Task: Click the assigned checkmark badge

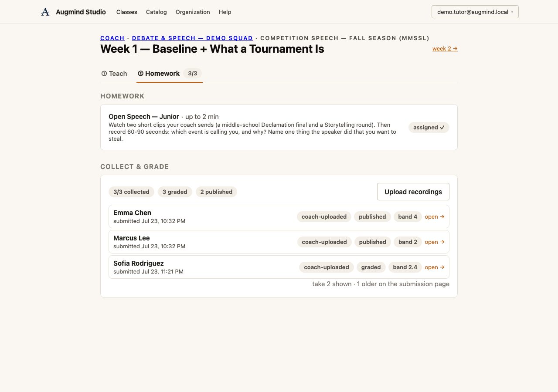Action: click(x=429, y=127)
